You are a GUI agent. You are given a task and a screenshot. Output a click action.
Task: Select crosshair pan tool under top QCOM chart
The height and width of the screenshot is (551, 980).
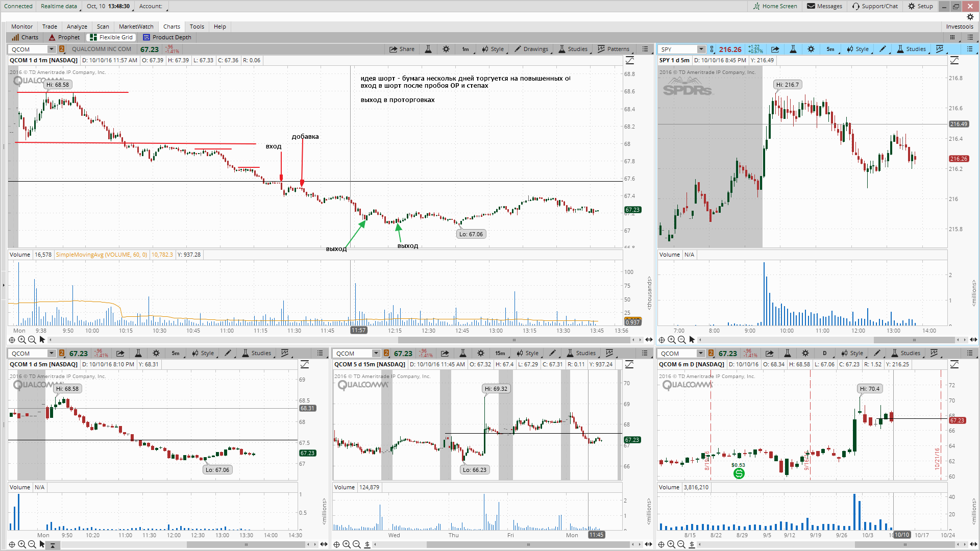click(x=12, y=340)
